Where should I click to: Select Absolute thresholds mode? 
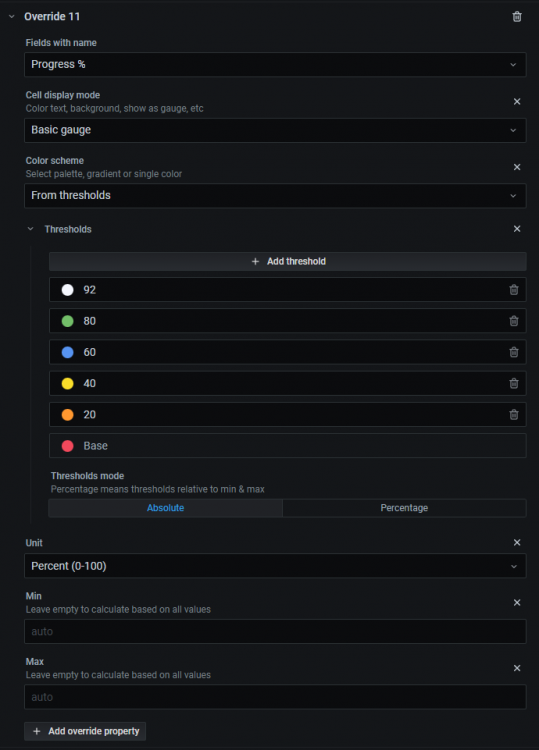point(165,508)
